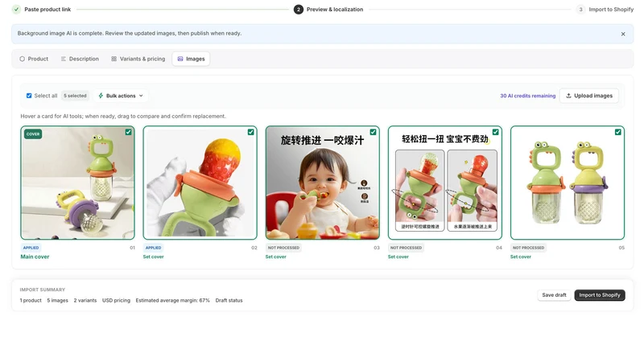
Task: Dismiss the background image AI notification
Action: point(623,34)
